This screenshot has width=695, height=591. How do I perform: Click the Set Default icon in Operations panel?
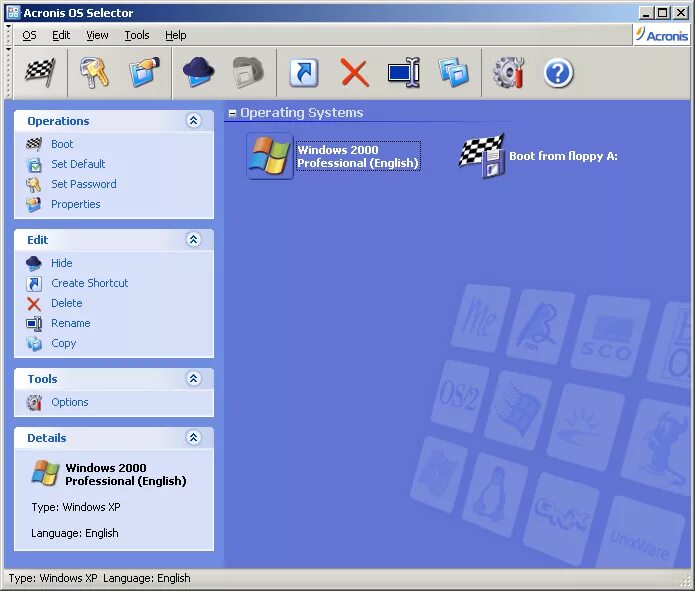click(x=34, y=164)
